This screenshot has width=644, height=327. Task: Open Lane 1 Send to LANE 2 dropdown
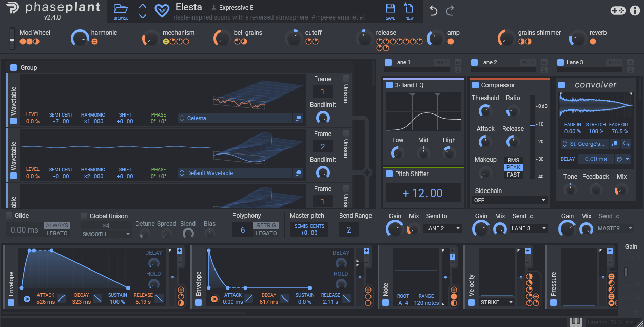click(x=442, y=228)
